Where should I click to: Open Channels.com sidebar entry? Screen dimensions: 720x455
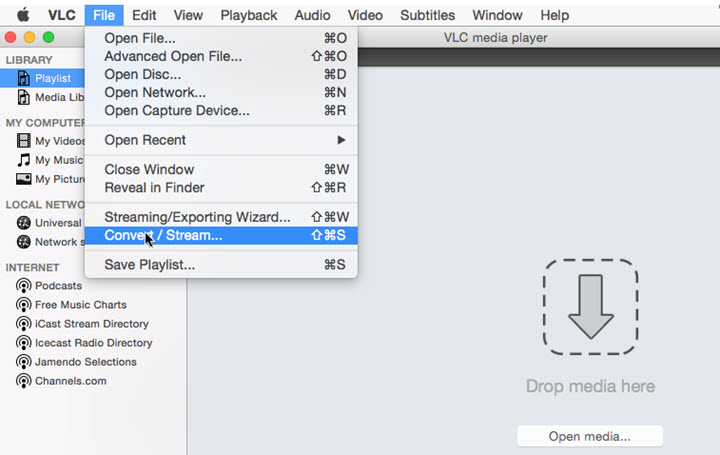(x=70, y=381)
